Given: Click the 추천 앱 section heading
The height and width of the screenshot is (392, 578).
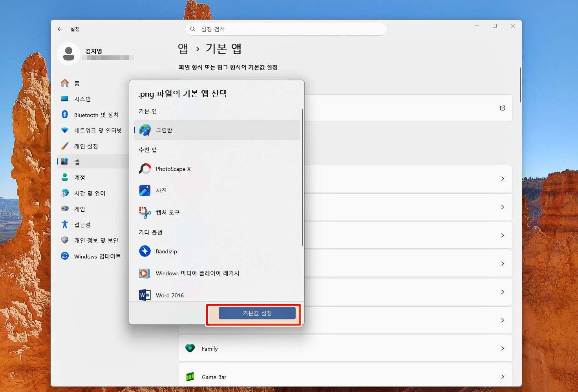Looking at the screenshot, I should 148,150.
